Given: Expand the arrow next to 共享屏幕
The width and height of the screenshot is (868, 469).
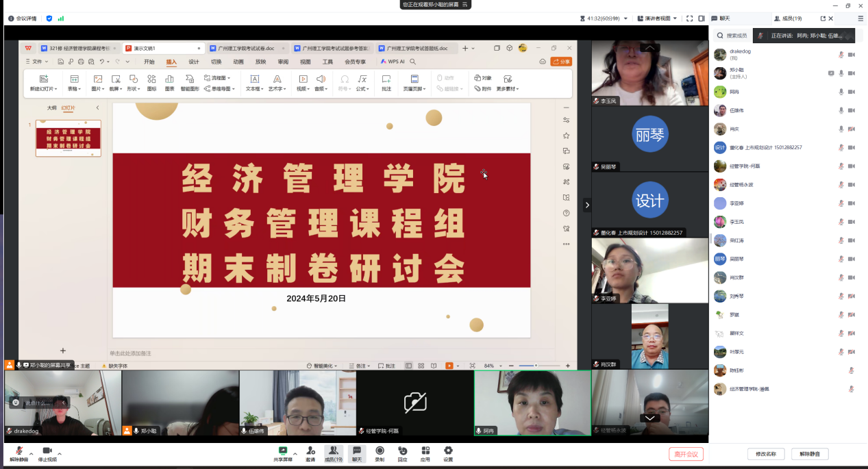Looking at the screenshot, I should pos(295,453).
